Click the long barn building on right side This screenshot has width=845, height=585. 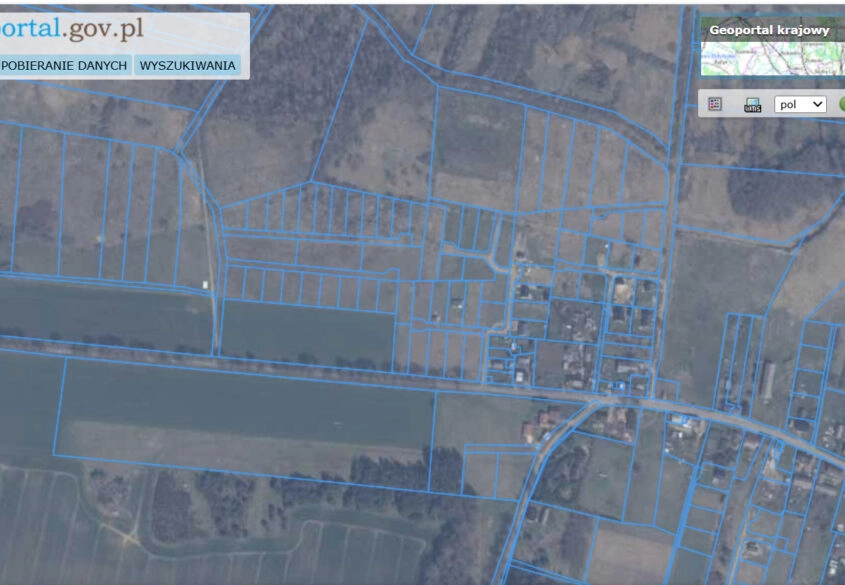[768, 381]
